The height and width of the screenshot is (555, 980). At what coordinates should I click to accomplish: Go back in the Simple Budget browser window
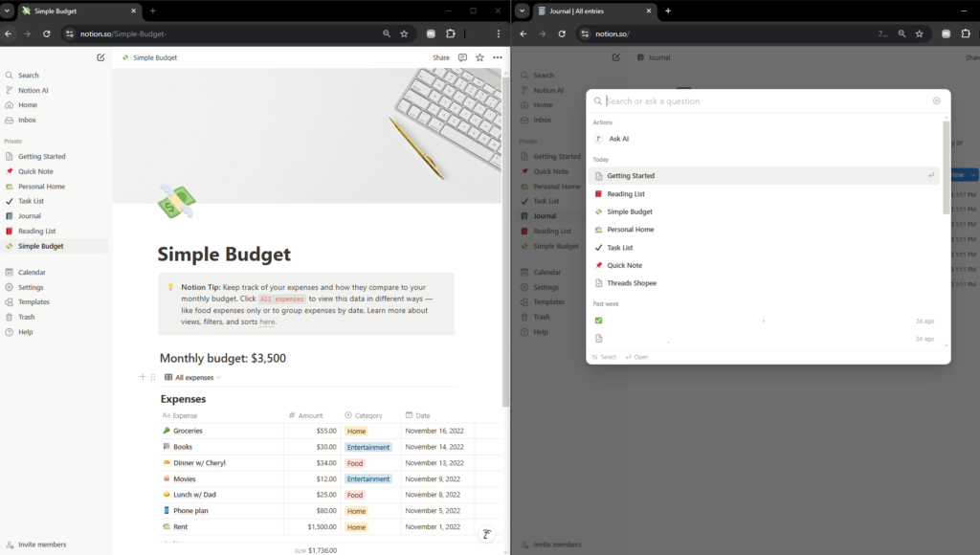point(8,33)
